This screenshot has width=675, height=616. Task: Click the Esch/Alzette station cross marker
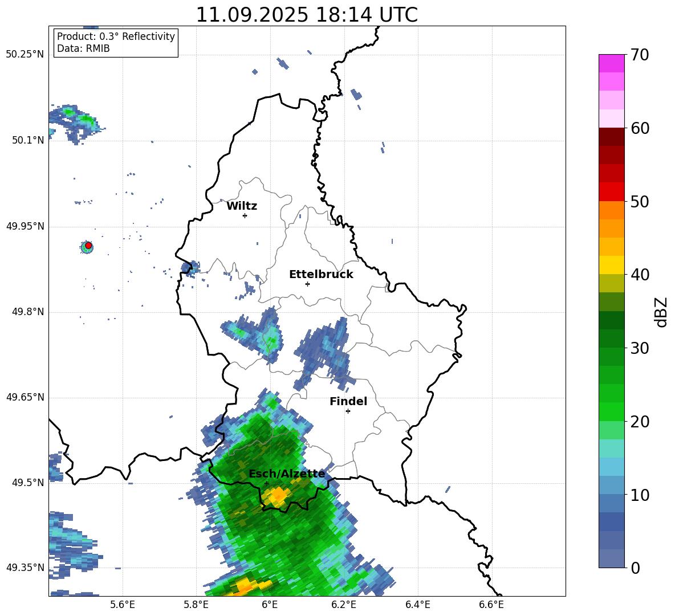[x=266, y=483]
